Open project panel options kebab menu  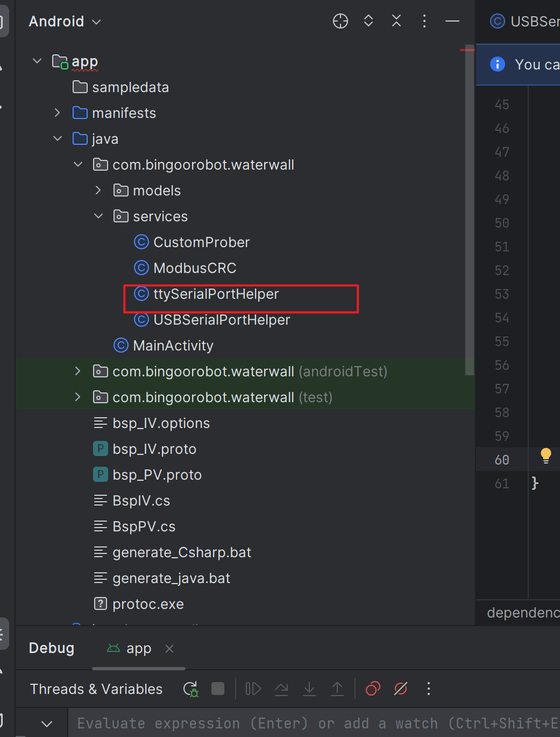[x=424, y=21]
